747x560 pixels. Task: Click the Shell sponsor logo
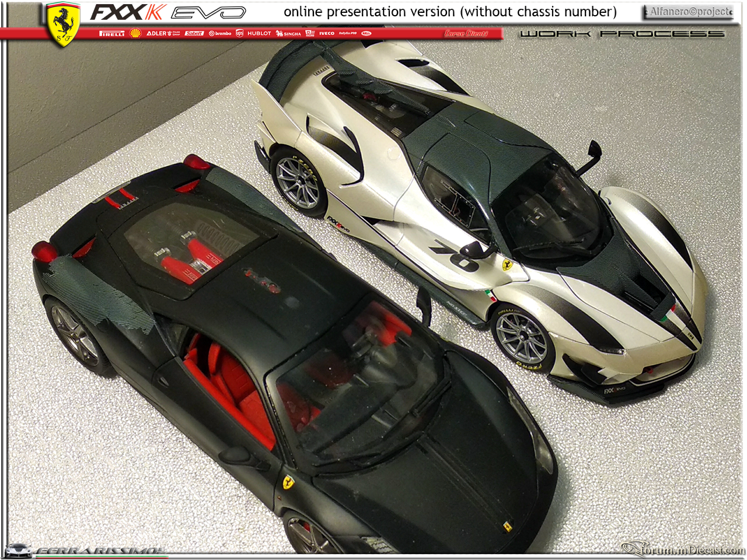coord(135,33)
